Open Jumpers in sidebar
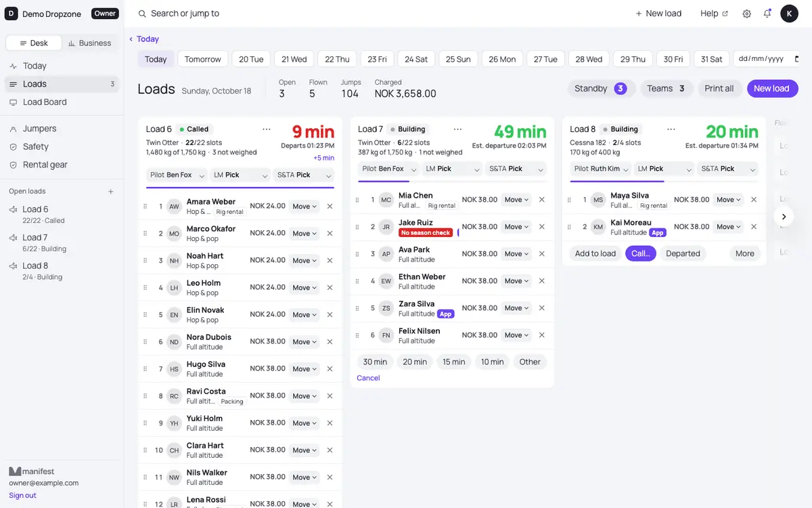This screenshot has height=508, width=812. click(x=62, y=129)
